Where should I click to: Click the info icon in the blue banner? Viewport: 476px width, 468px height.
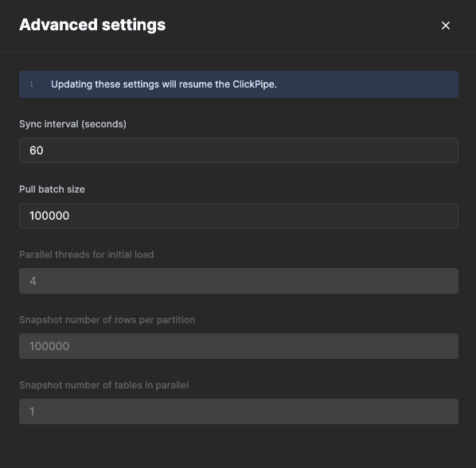point(32,84)
